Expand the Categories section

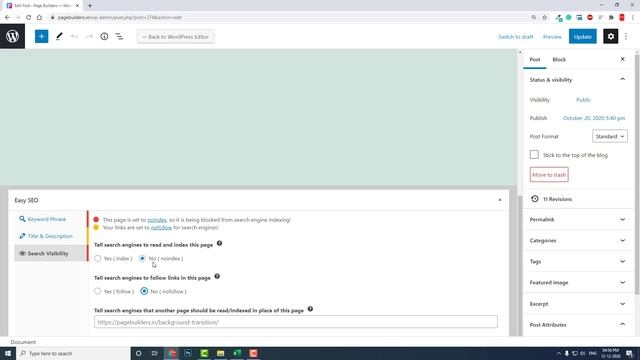[578, 240]
